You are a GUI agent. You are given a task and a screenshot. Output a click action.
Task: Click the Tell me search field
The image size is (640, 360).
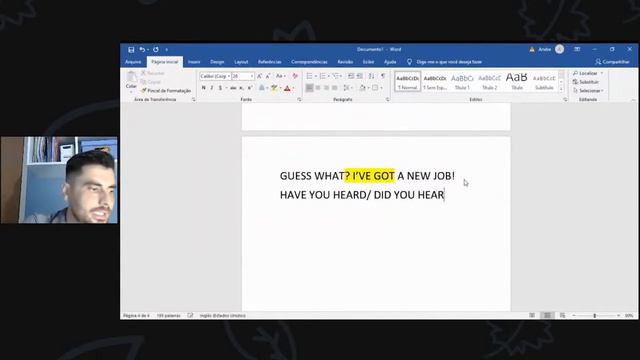449,62
